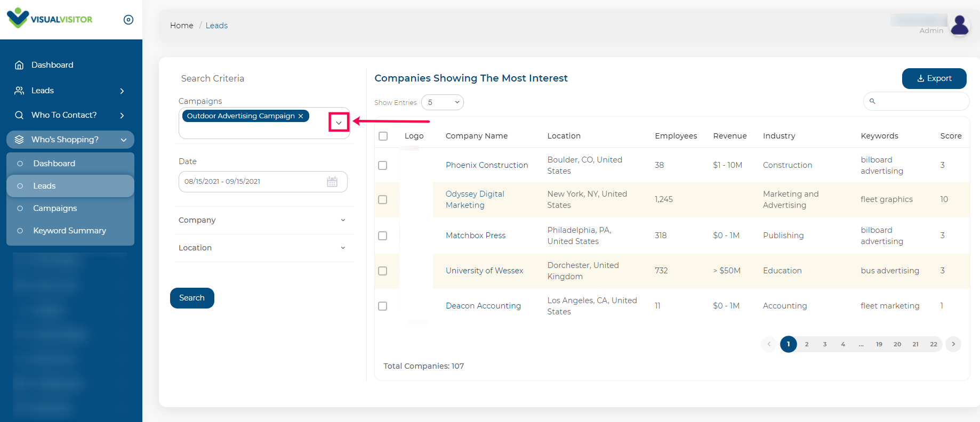Viewport: 980px width, 422px height.
Task: Go to next page arrow in pagination
Action: 953,344
